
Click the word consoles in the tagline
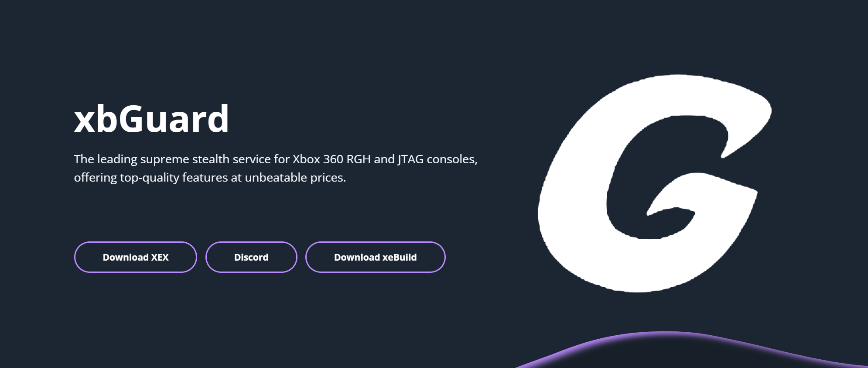coord(452,159)
